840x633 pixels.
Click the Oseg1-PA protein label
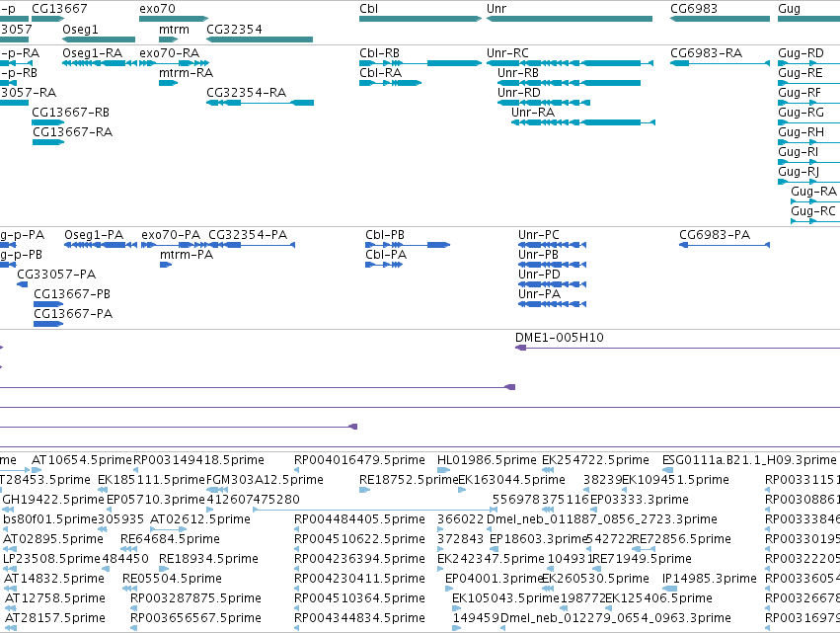[94, 235]
